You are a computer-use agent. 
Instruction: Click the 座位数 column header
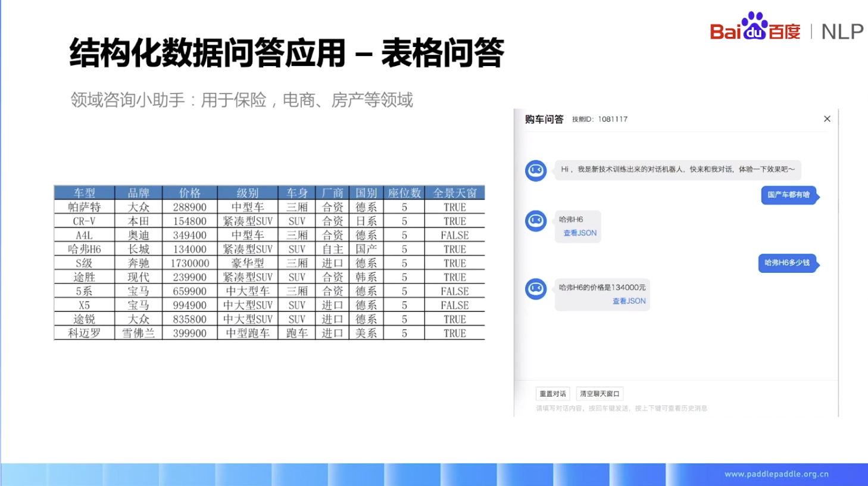click(x=404, y=192)
